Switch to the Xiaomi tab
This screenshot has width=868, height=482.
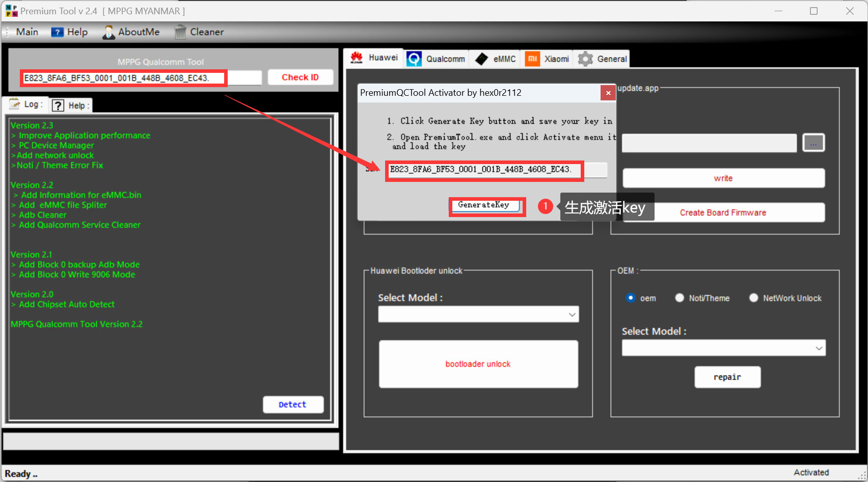point(547,59)
